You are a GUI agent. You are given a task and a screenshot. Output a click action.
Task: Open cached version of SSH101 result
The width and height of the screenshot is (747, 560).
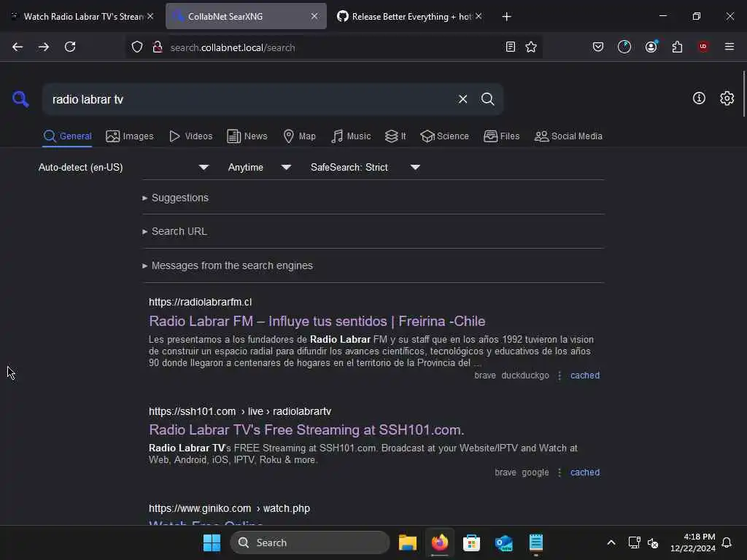coord(584,472)
